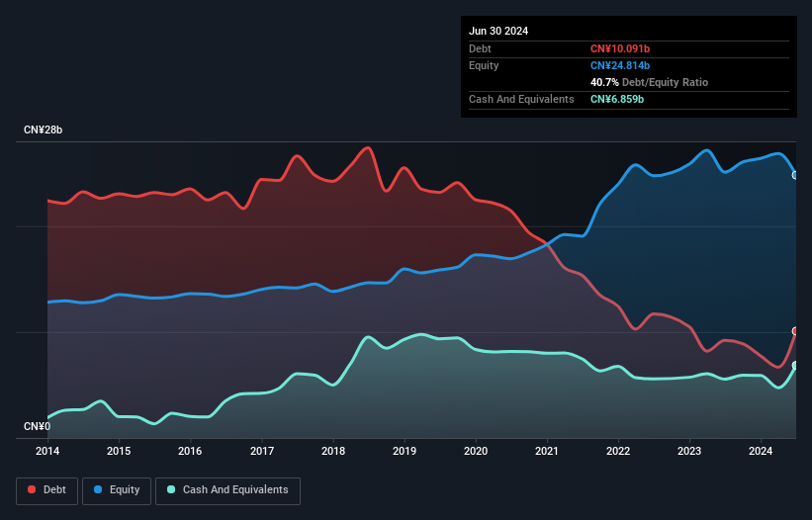
Task: Click the 2015 x-axis label
Action: coord(119,451)
